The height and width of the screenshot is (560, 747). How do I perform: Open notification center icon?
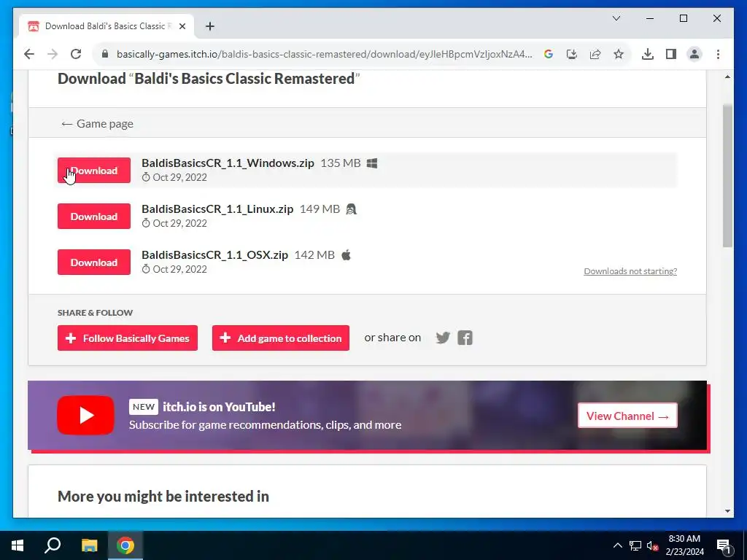point(724,546)
